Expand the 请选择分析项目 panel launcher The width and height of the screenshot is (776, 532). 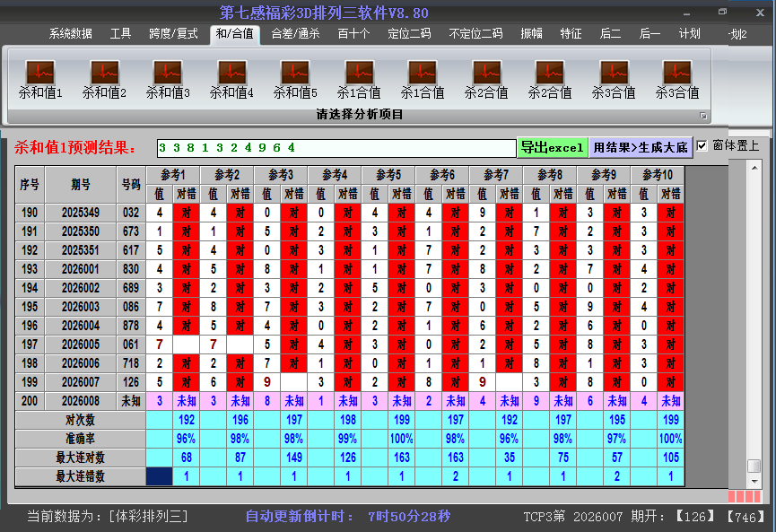tap(703, 116)
